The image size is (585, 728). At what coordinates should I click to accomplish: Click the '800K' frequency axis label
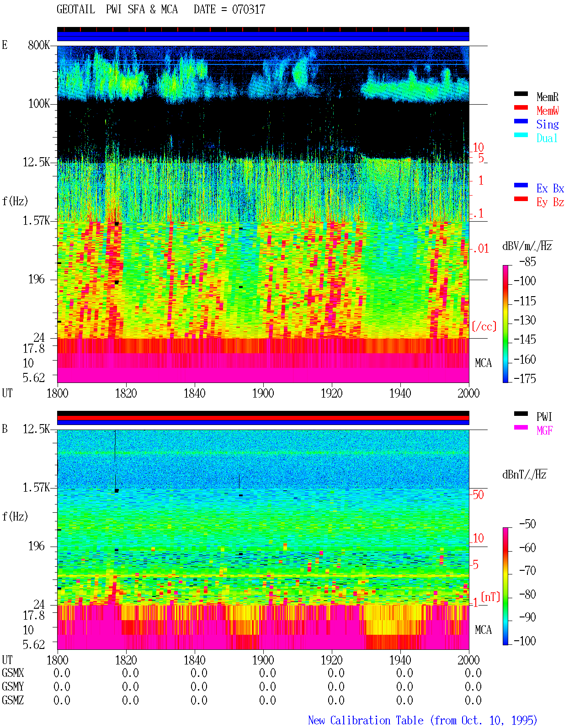(x=39, y=45)
